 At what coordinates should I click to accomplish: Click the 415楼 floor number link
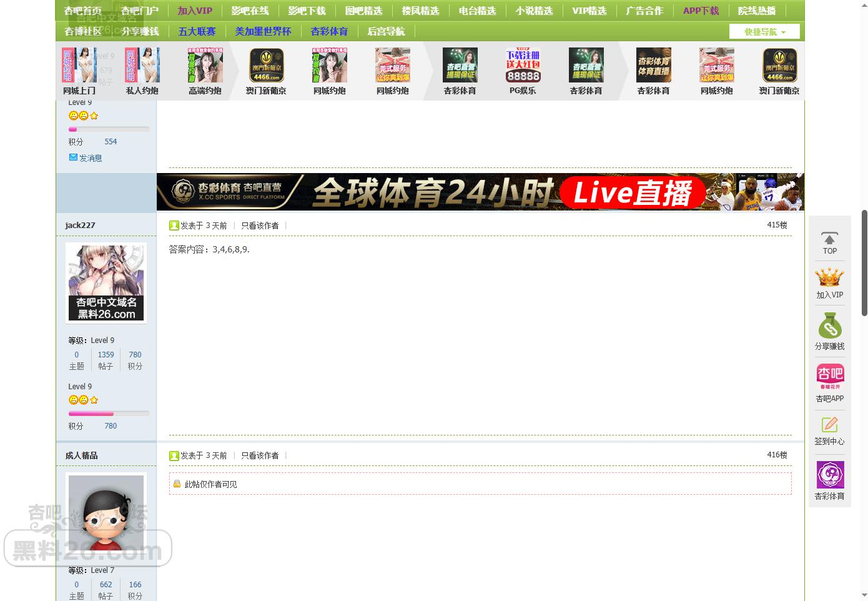click(x=777, y=225)
